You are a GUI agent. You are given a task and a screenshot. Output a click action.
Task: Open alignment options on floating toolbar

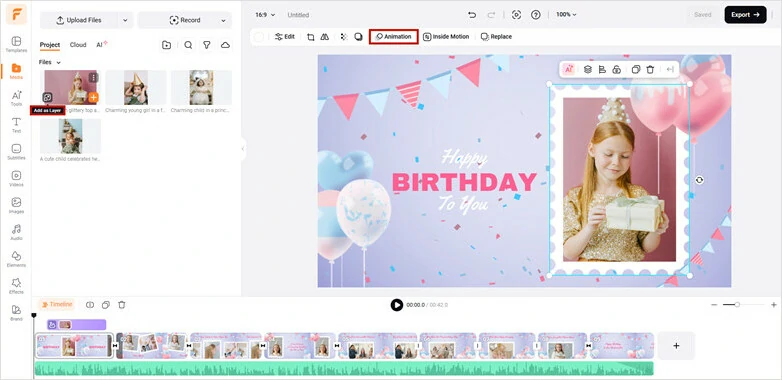pyautogui.click(x=602, y=69)
